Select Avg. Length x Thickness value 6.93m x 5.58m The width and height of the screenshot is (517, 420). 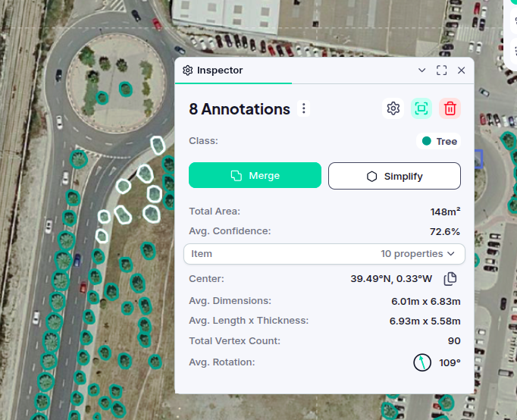(425, 321)
